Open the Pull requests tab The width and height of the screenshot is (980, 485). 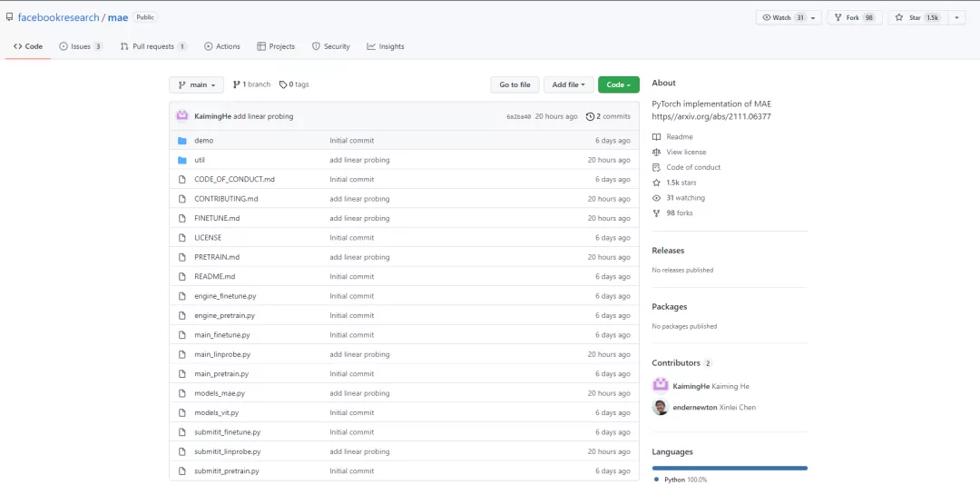pyautogui.click(x=152, y=46)
